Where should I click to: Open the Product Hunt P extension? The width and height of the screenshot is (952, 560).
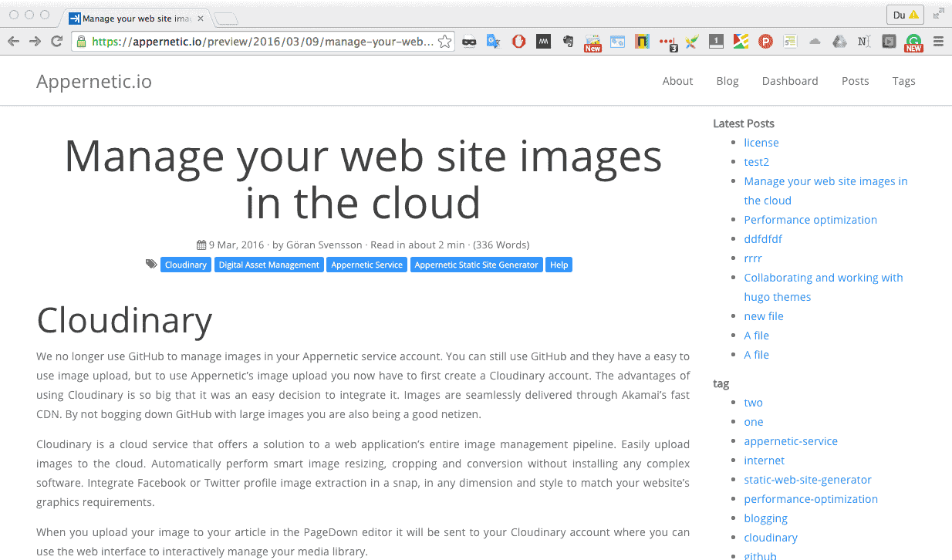765,42
